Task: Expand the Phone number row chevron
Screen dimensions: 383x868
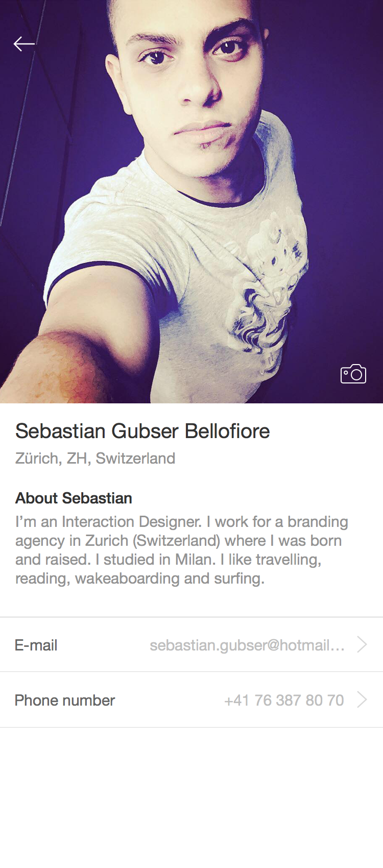Action: 362,700
